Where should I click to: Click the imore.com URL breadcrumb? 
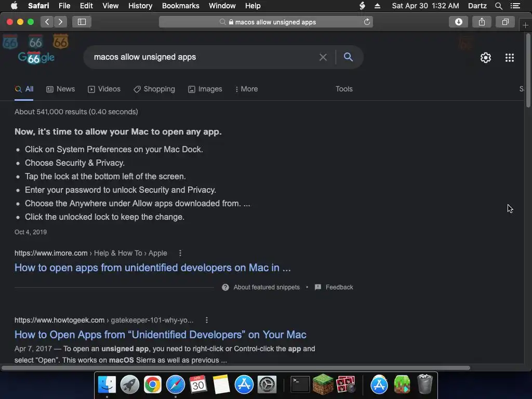(90, 253)
